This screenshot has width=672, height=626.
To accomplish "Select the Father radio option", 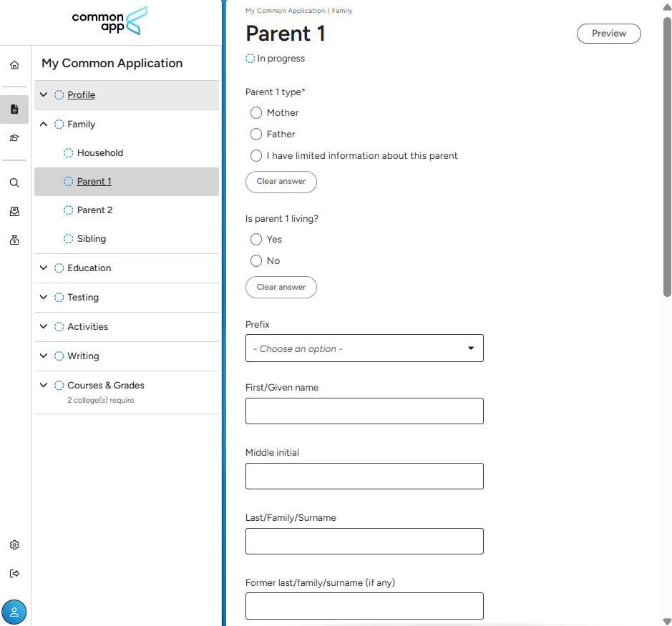I will [x=256, y=135].
